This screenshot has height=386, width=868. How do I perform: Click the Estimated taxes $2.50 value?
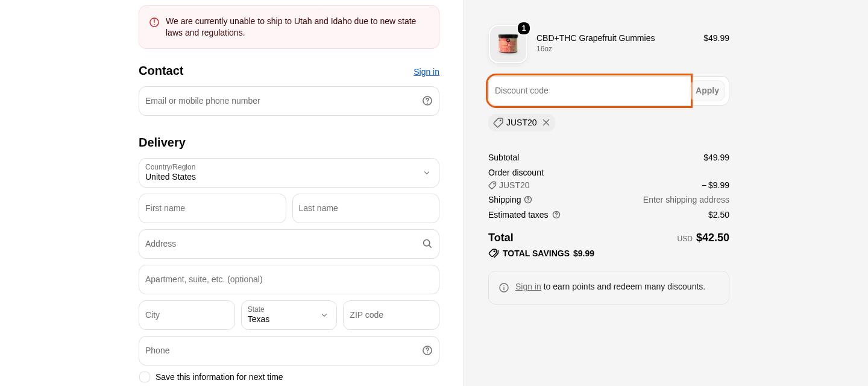point(719,215)
